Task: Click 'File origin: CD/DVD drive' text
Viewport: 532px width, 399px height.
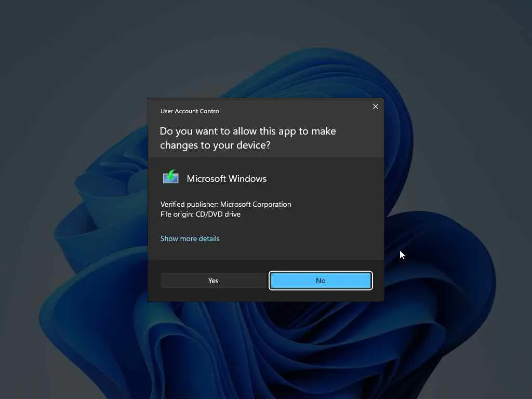Action: click(201, 214)
